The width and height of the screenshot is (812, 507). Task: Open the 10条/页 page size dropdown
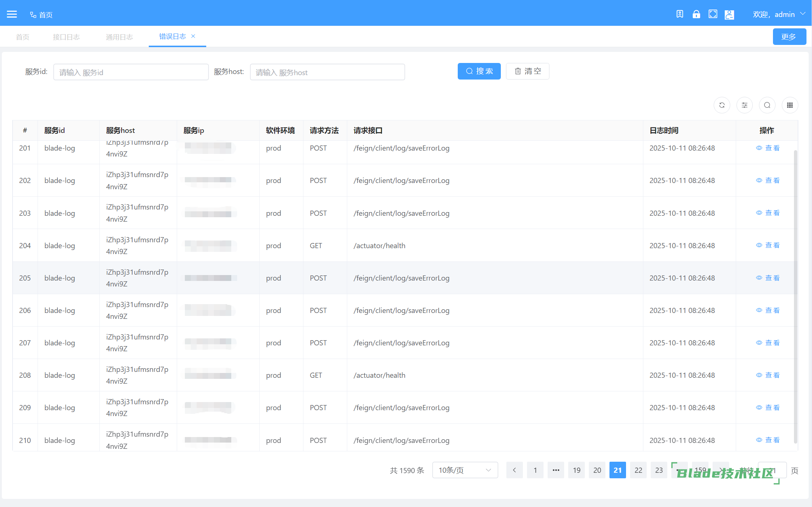pyautogui.click(x=465, y=470)
